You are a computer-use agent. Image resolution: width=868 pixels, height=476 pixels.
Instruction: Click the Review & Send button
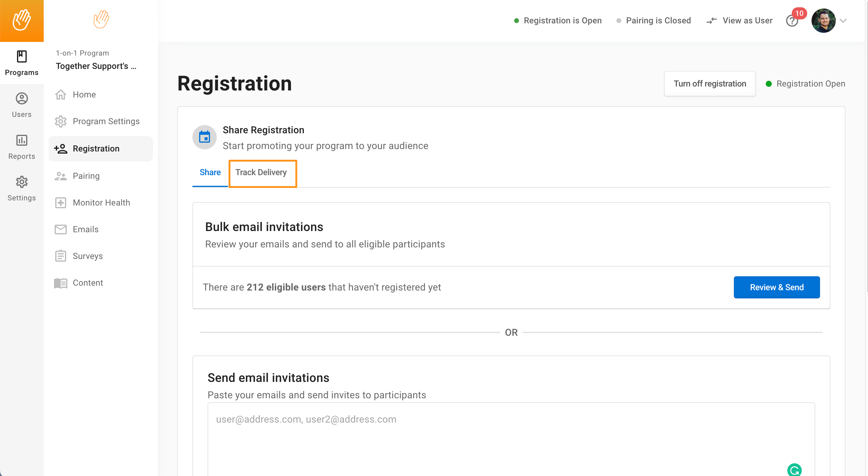pos(777,287)
